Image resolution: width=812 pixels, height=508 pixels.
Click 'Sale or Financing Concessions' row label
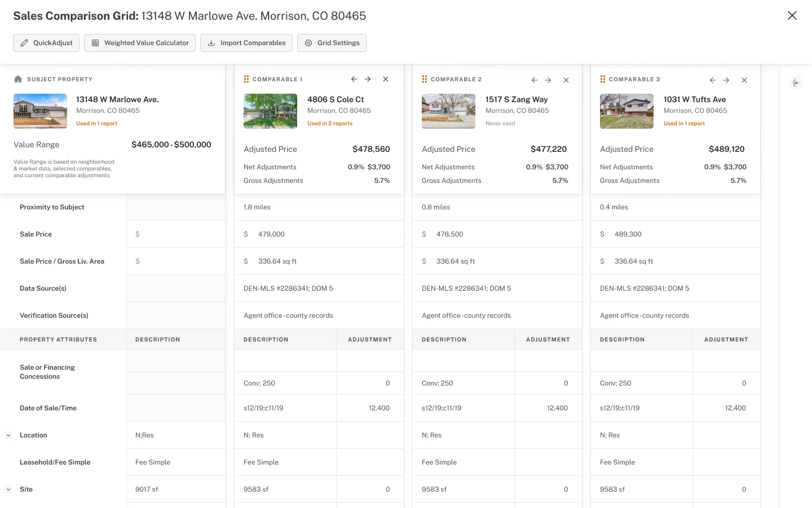tap(47, 372)
